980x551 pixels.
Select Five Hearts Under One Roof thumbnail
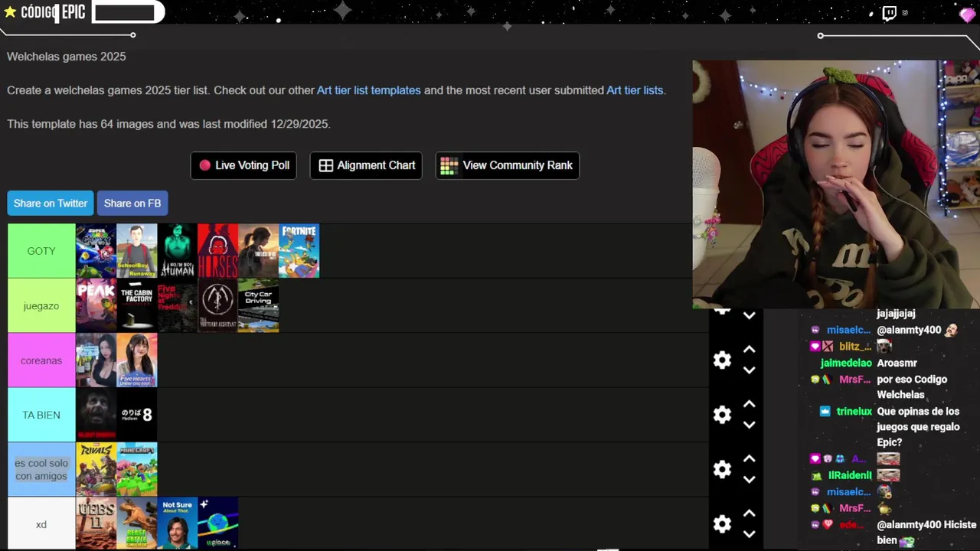click(136, 360)
